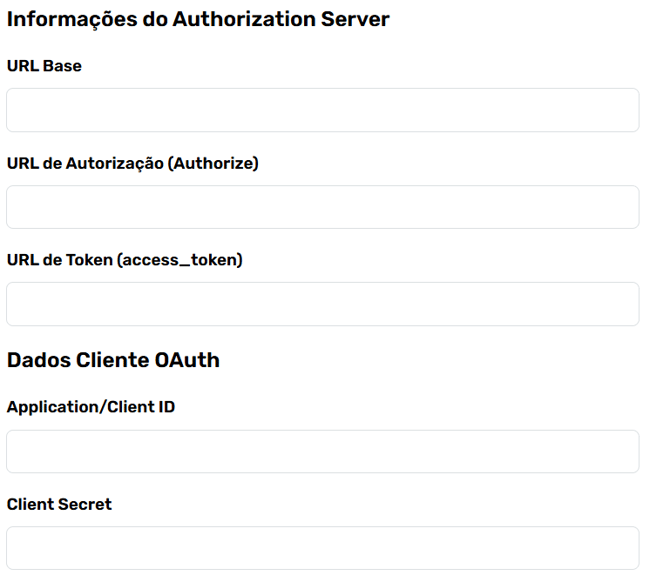Click the "Application/Client ID" label
Image resolution: width=670 pixels, height=582 pixels.
(x=91, y=407)
